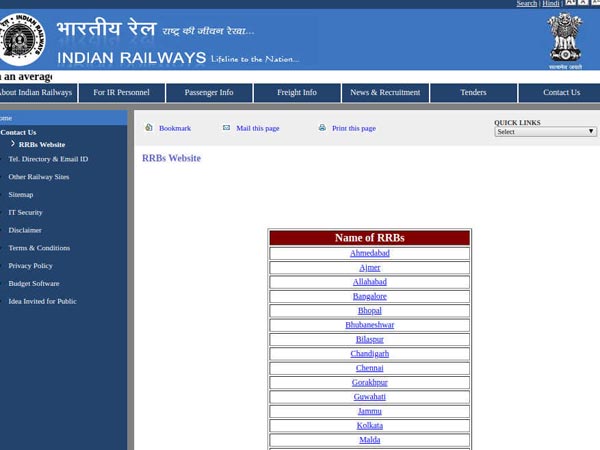
Task: Open the Quick Links Select dropdown
Action: coord(545,132)
